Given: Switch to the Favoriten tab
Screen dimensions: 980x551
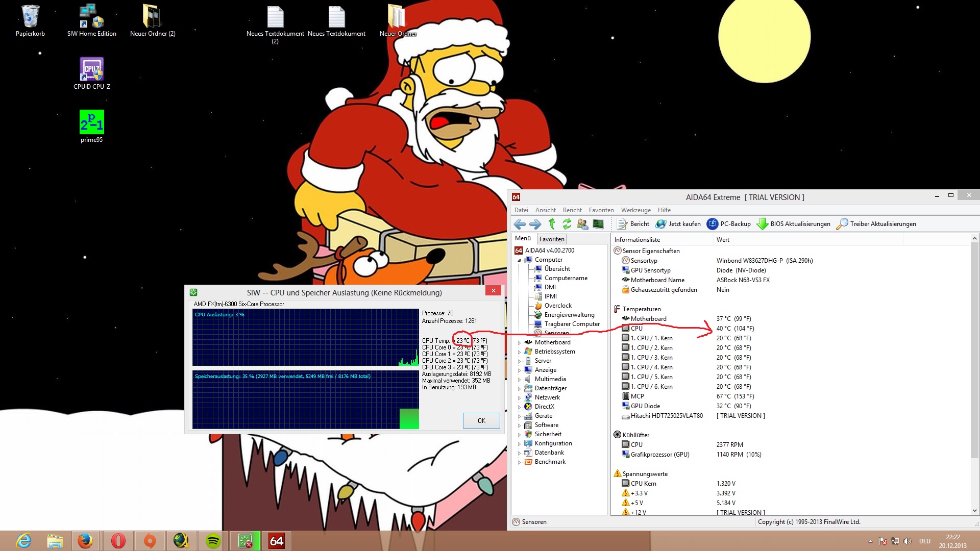Looking at the screenshot, I should 551,239.
